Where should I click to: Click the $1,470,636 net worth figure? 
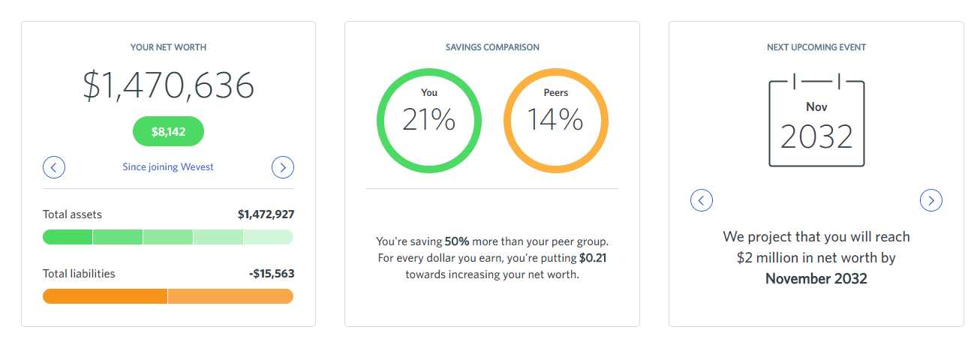coord(168,86)
